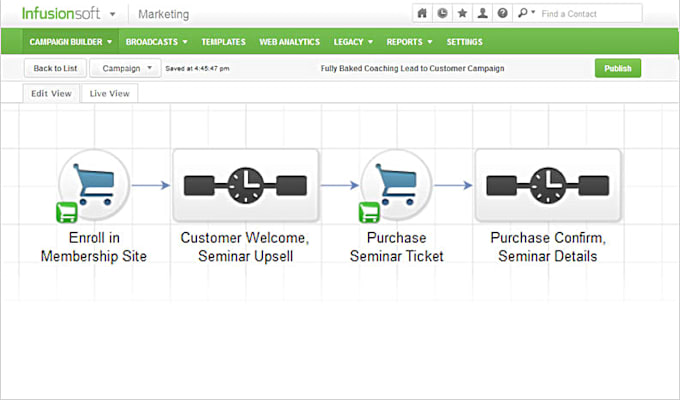Click the help question mark icon
680x400 pixels.
(x=503, y=13)
